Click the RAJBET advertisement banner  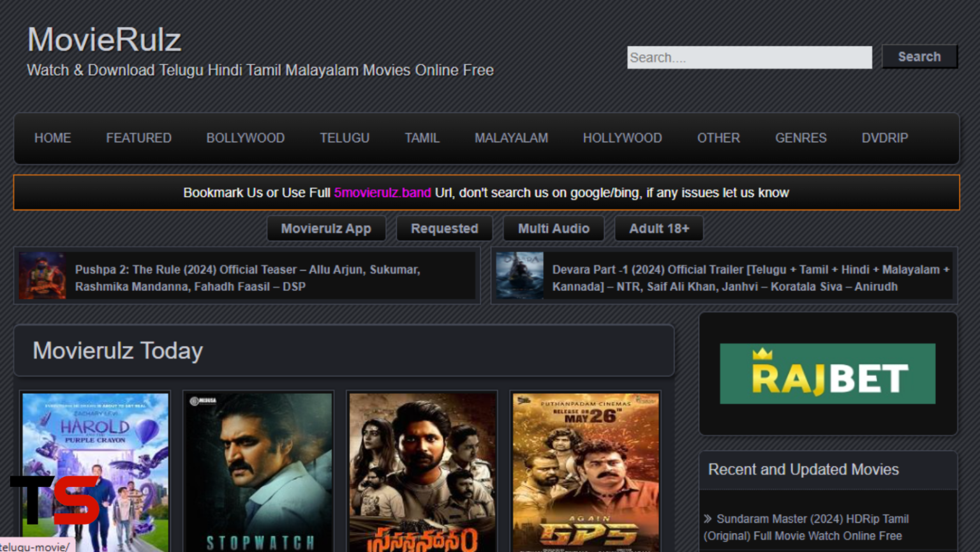click(828, 373)
